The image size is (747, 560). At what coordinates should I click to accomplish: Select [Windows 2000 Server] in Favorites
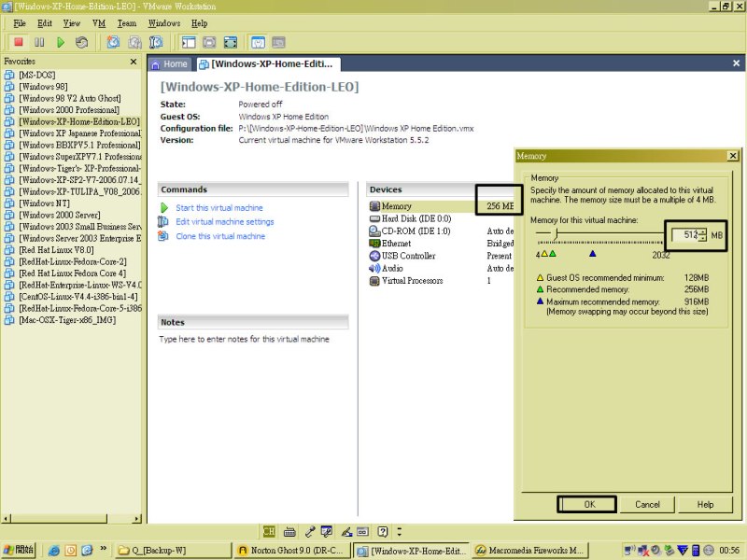tap(60, 215)
